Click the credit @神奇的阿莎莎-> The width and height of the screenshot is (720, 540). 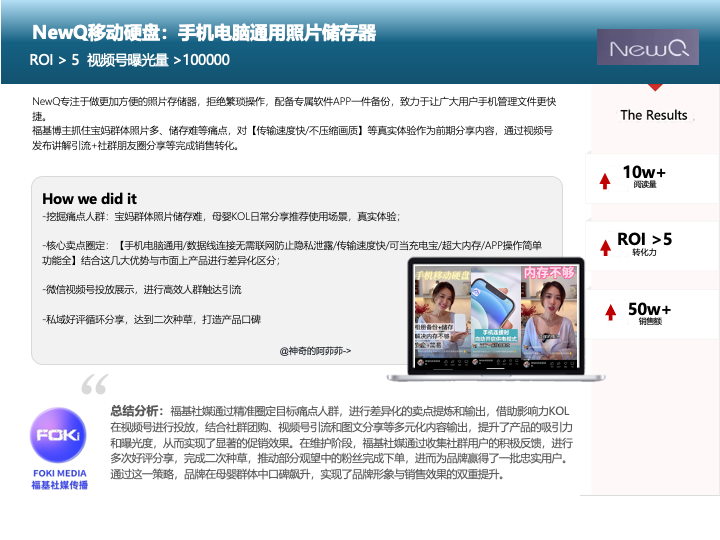coord(315,351)
